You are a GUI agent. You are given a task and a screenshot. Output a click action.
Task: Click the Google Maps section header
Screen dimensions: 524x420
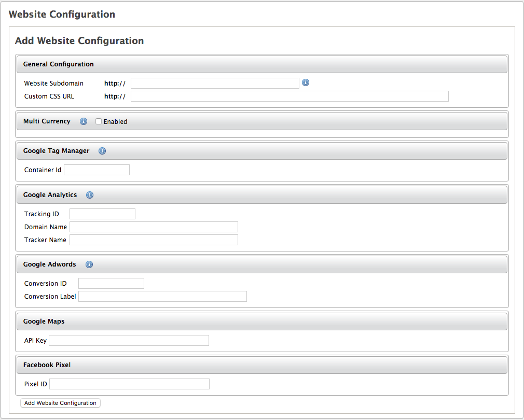tap(262, 321)
